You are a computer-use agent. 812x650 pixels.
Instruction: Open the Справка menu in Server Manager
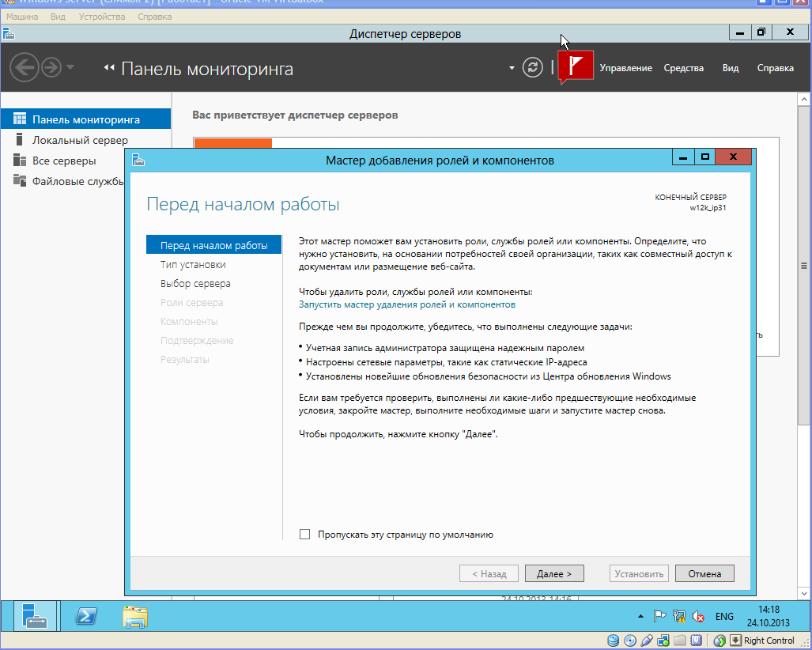775,68
